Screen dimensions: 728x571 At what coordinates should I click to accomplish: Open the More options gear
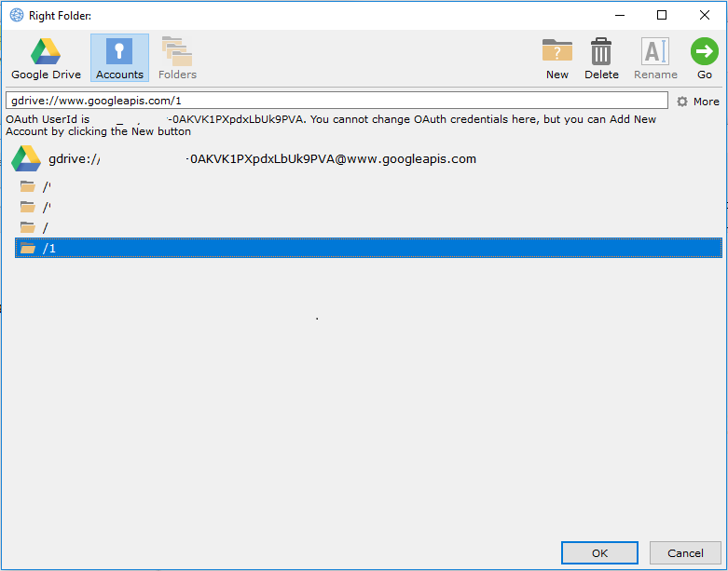pyautogui.click(x=697, y=102)
